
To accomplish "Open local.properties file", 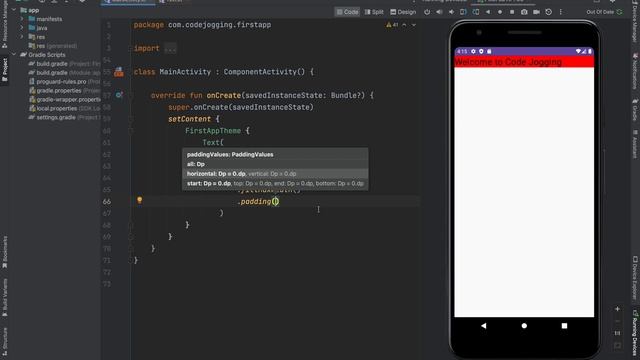I will [64, 109].
